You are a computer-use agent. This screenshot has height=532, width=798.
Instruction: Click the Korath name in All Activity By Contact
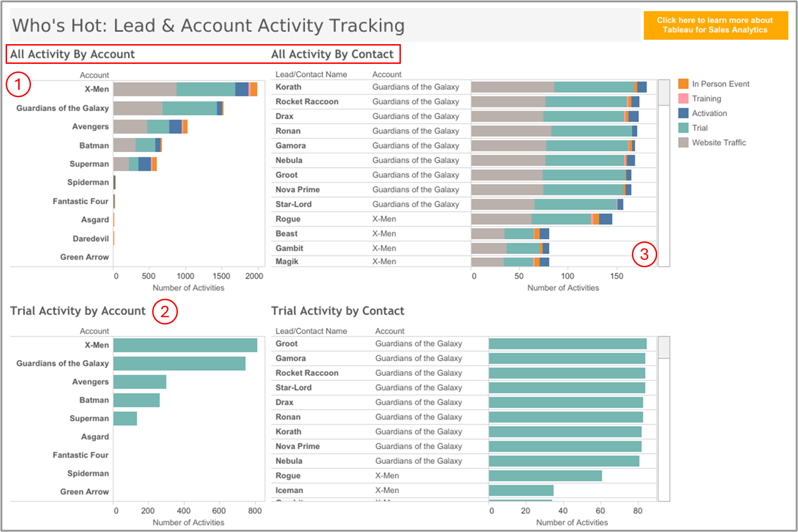pyautogui.click(x=288, y=87)
